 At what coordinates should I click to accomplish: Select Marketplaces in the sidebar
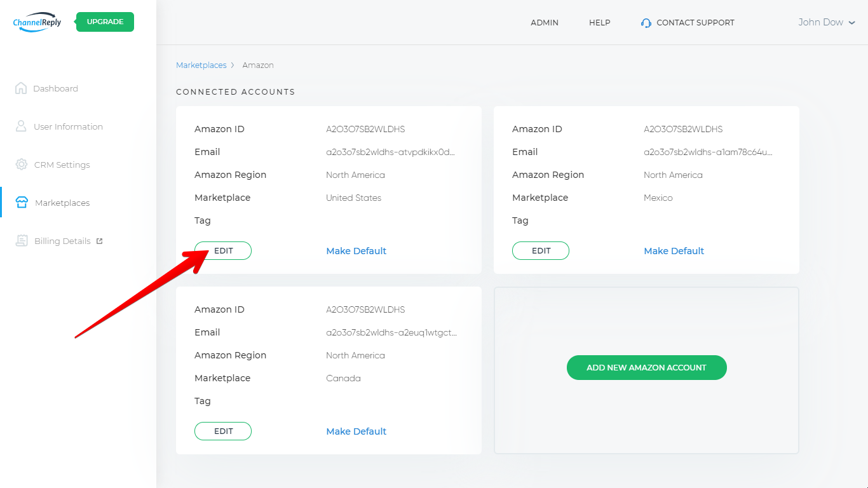62,203
